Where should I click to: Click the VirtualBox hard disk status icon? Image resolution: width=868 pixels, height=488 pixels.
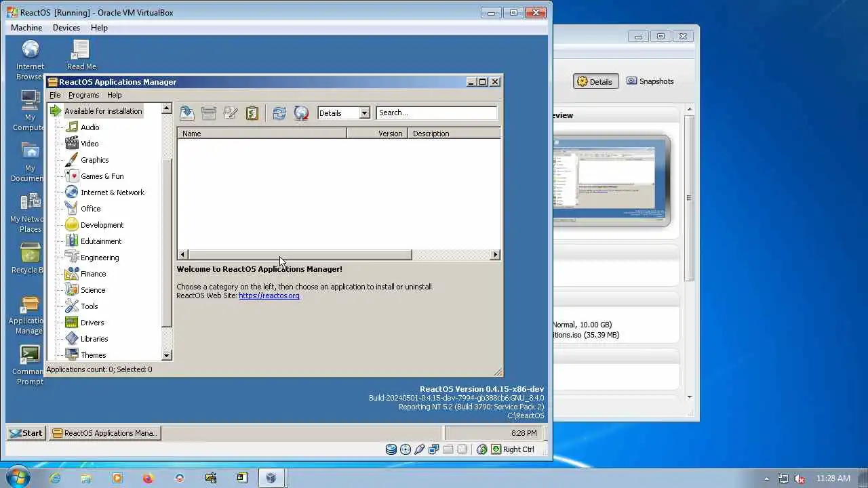coord(391,449)
